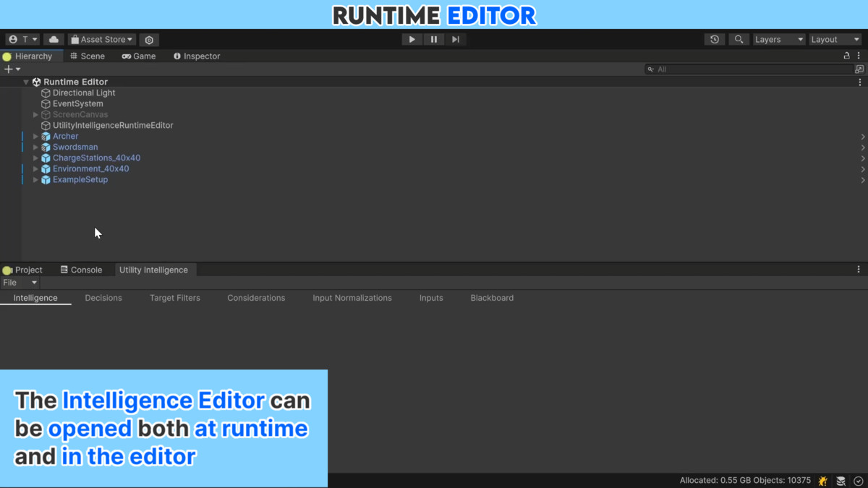Open the File dropdown menu

(x=20, y=283)
